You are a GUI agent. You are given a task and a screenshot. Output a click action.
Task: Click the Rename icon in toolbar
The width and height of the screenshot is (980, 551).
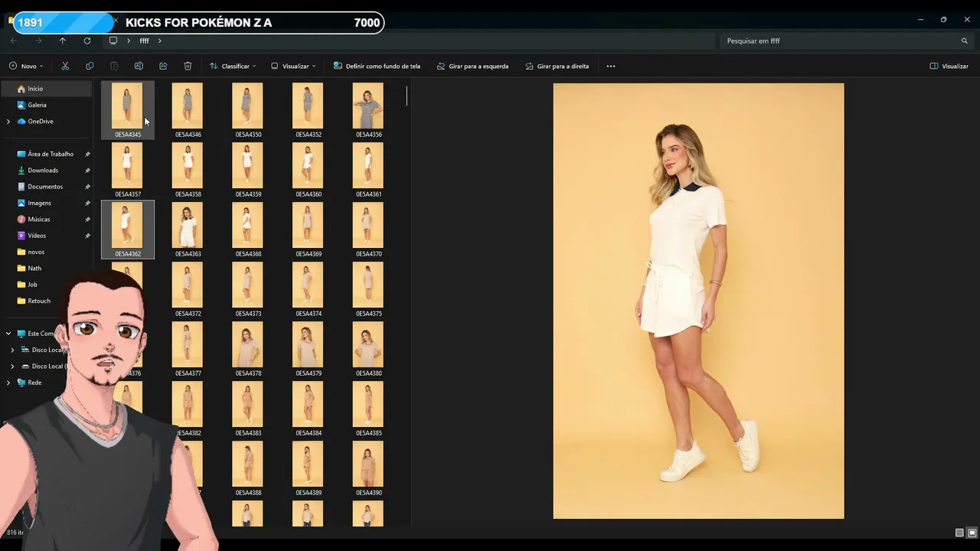(x=139, y=66)
